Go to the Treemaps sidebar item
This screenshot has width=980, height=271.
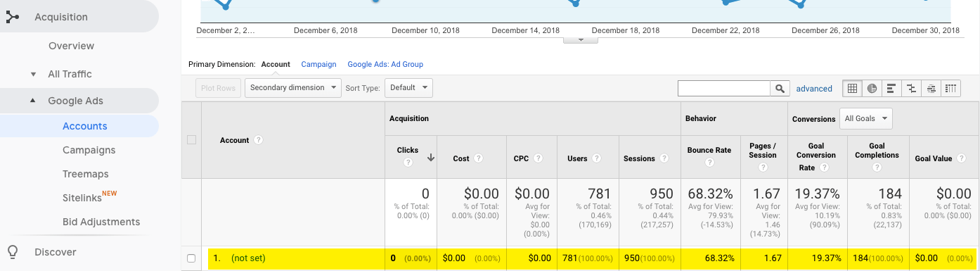[x=85, y=174]
